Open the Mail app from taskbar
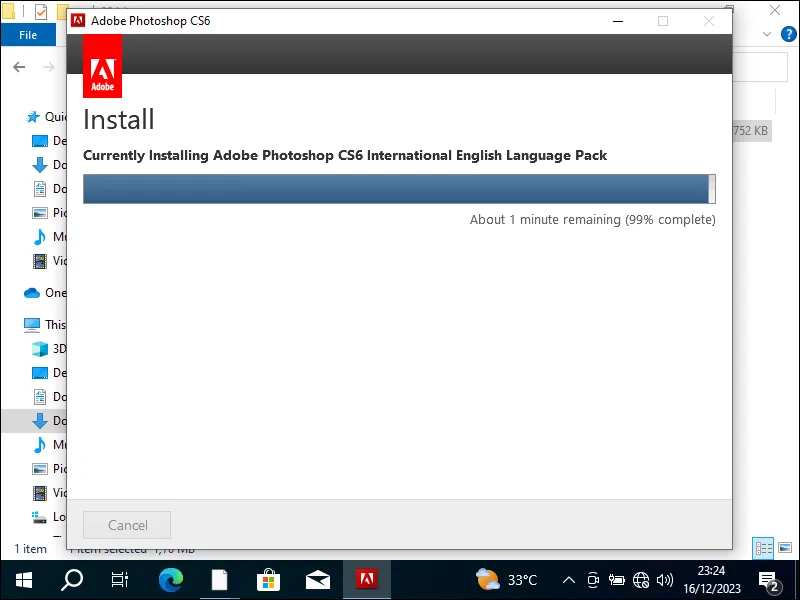This screenshot has width=800, height=600. coord(318,579)
